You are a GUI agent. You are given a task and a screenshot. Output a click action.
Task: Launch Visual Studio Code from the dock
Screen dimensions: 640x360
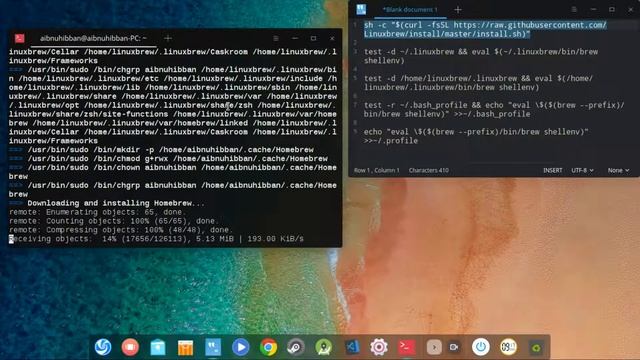point(351,347)
